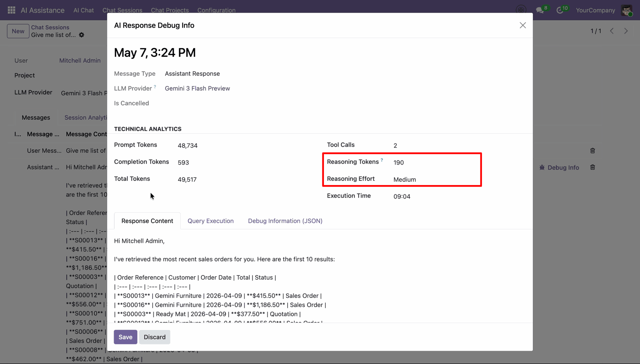Click the Total Tokens value 49,517
Image resolution: width=640 pixels, height=364 pixels.
pyautogui.click(x=187, y=180)
